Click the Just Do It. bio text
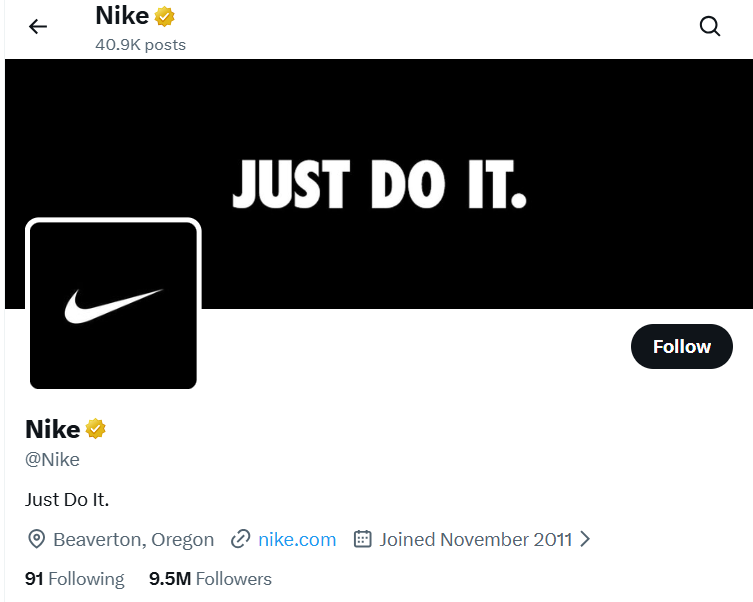Image resolution: width=753 pixels, height=602 pixels. click(67, 499)
